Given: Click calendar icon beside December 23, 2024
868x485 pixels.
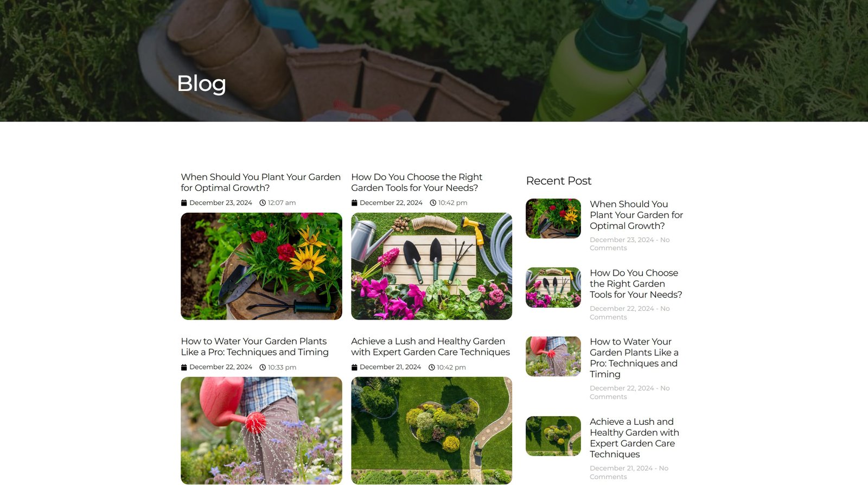Looking at the screenshot, I should [184, 203].
